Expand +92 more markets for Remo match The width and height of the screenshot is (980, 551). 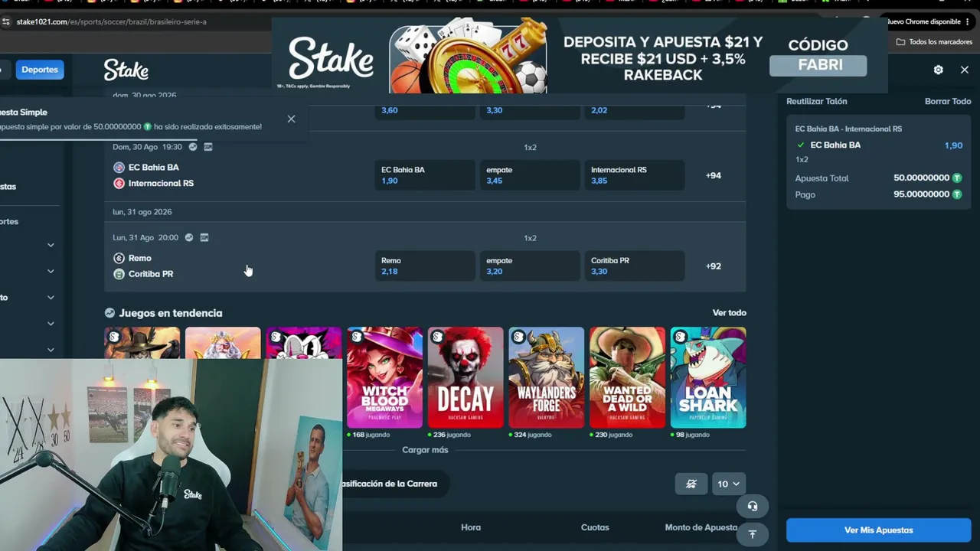point(714,266)
